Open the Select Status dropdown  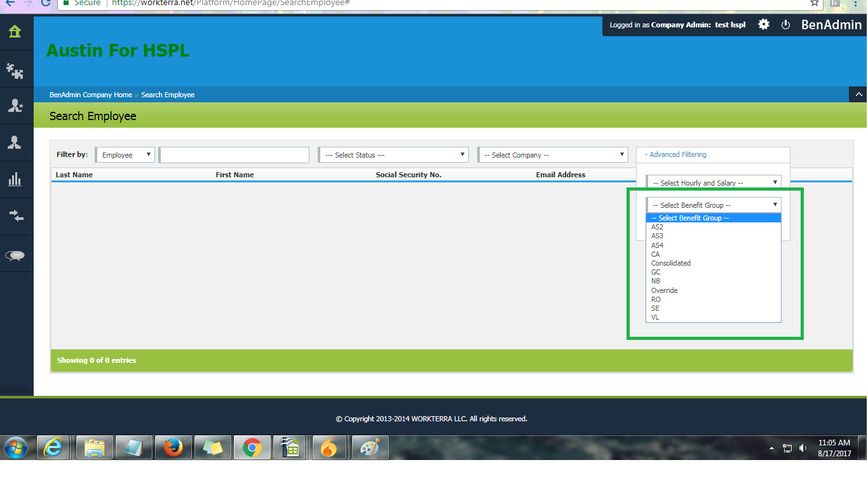coord(393,155)
